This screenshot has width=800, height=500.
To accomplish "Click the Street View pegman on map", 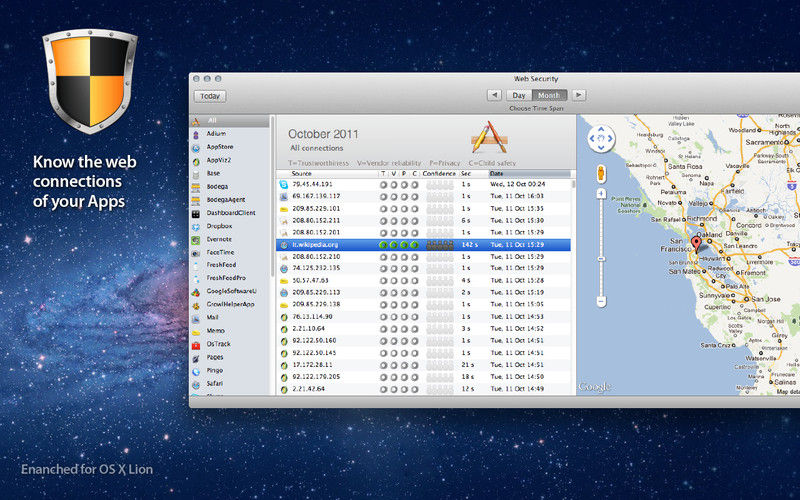I will 601,173.
